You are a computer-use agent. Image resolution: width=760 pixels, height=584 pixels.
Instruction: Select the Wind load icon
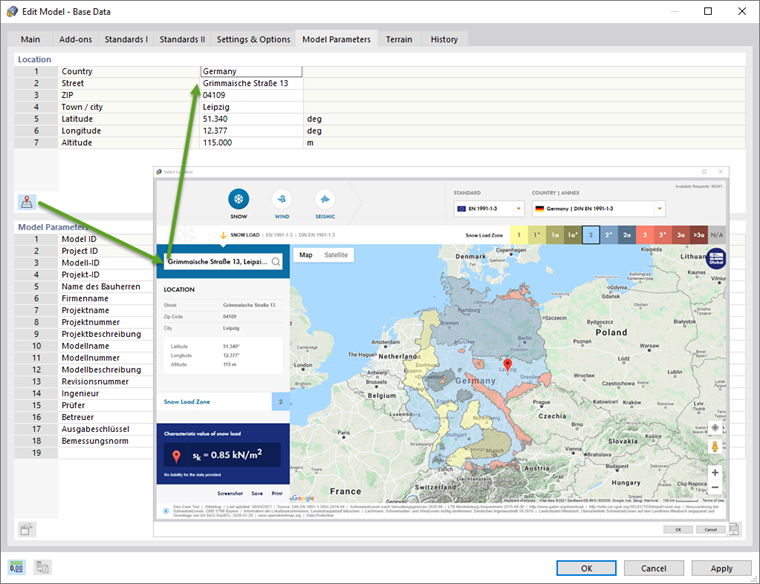(282, 199)
